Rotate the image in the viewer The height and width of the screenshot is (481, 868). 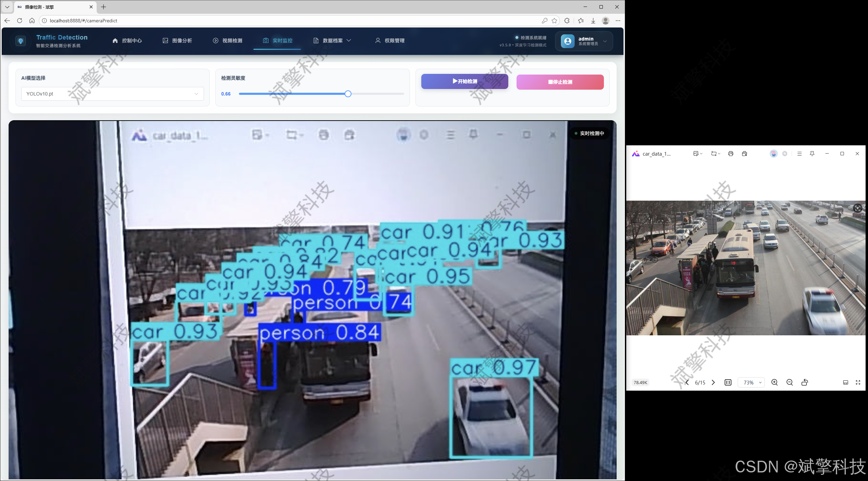[805, 382]
